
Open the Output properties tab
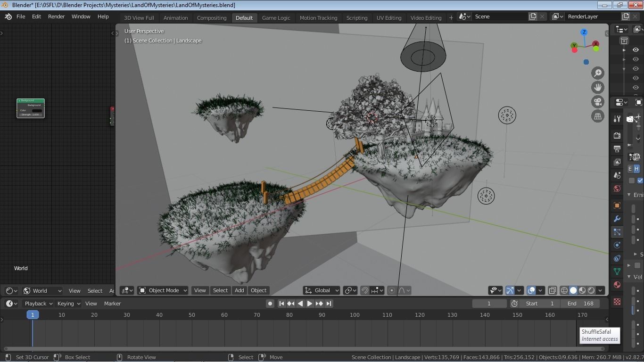click(x=617, y=149)
